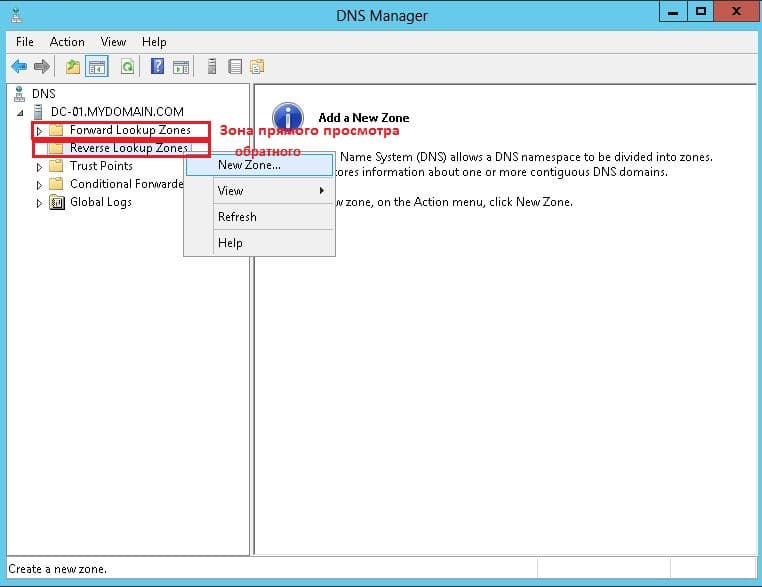Click the Forward Lookup Zones folder icon
Viewport: 762px width, 587px height.
(56, 130)
